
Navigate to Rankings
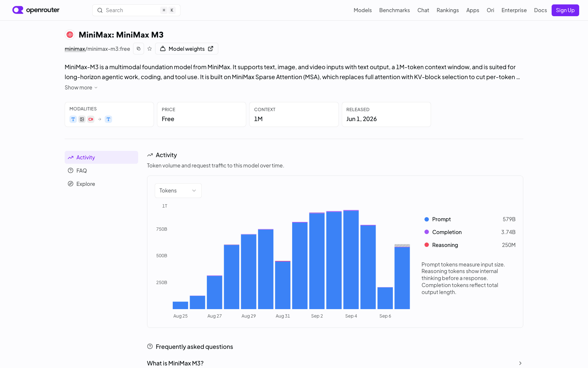click(448, 10)
